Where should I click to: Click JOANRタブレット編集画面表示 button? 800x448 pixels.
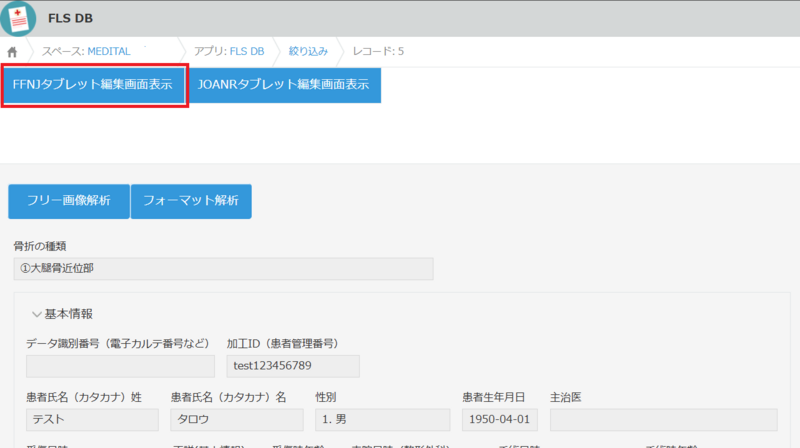point(284,85)
